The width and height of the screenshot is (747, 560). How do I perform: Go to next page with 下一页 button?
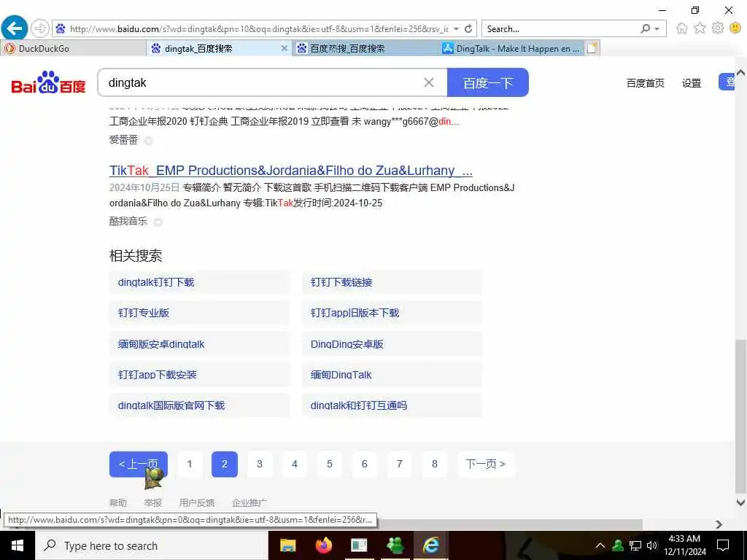[x=485, y=464]
